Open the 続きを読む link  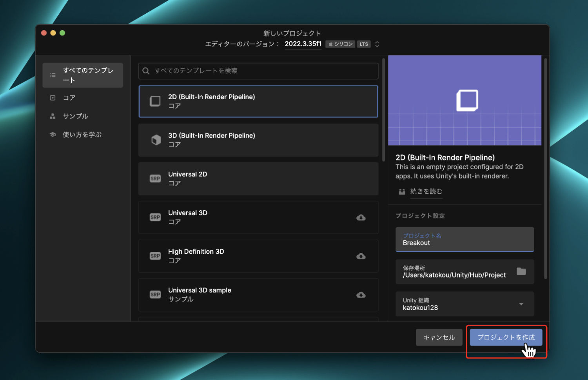tap(426, 191)
